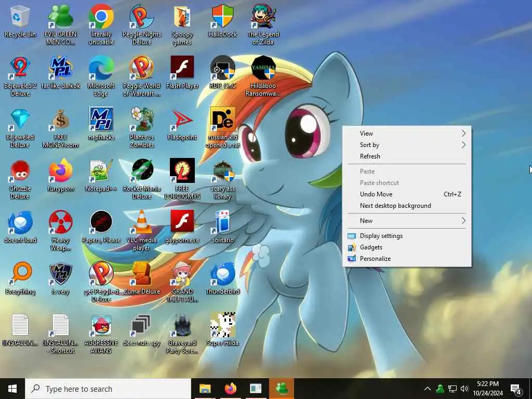Image resolution: width=532 pixels, height=399 pixels.
Task: Select the doesnt load Thunderbird-style icon
Action: click(x=20, y=227)
